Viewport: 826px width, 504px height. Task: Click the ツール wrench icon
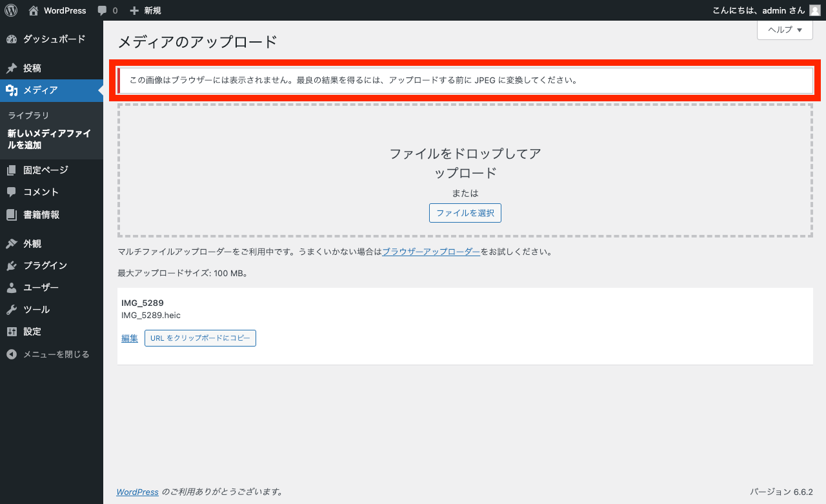coord(12,310)
